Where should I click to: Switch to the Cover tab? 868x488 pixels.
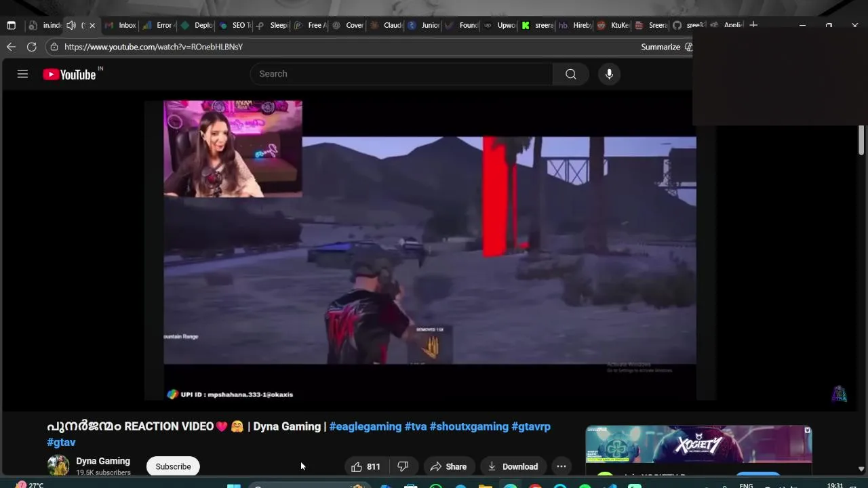pyautogui.click(x=349, y=25)
